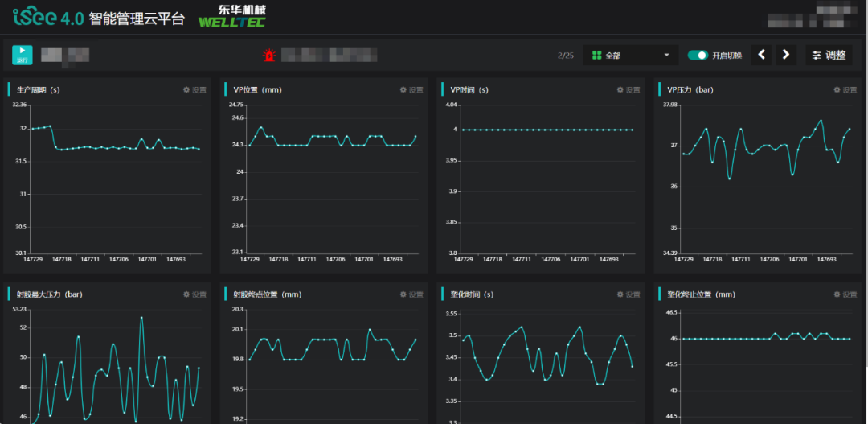Go to next page with right arrow
Image resolution: width=868 pixels, height=424 pixels.
[786, 56]
